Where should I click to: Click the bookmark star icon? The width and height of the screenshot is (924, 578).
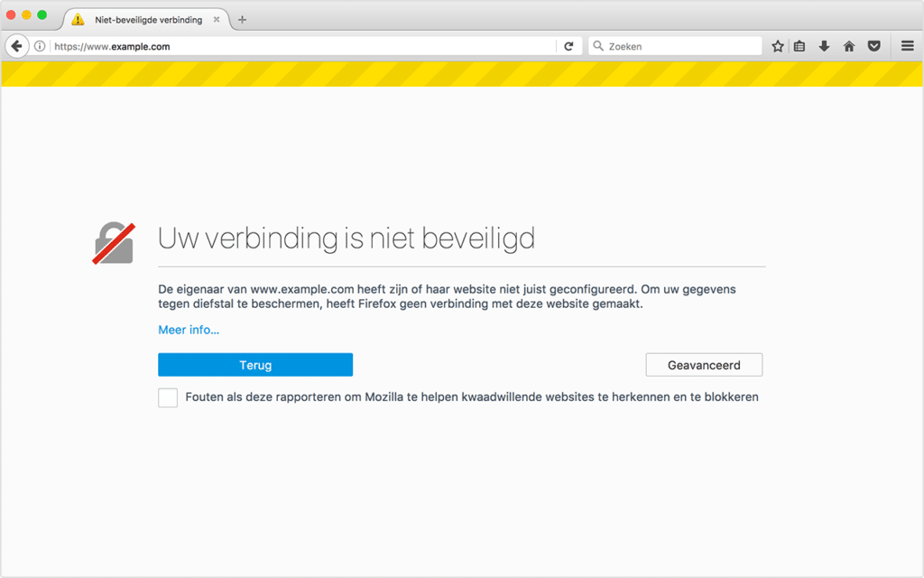(x=777, y=45)
